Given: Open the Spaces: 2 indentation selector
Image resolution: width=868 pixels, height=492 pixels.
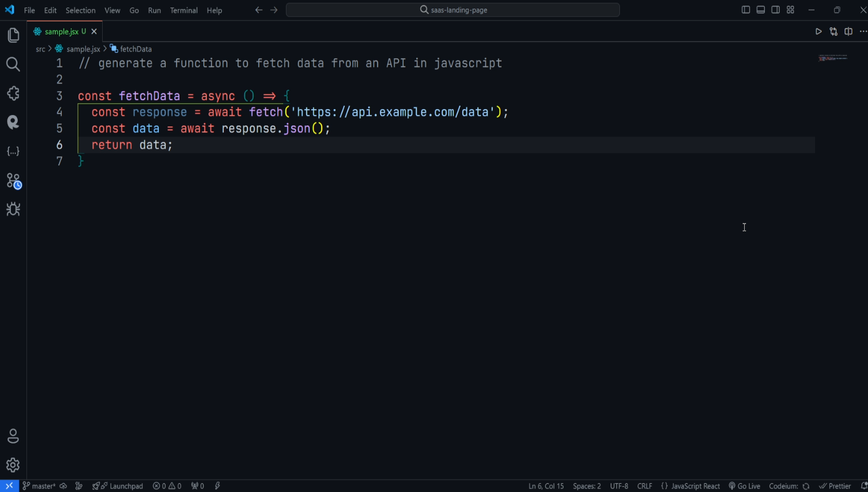Looking at the screenshot, I should pyautogui.click(x=586, y=486).
